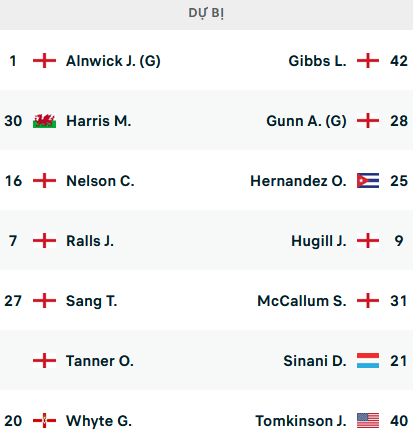Click the England flag beside Tanner O.
This screenshot has width=413, height=439.
tap(44, 361)
